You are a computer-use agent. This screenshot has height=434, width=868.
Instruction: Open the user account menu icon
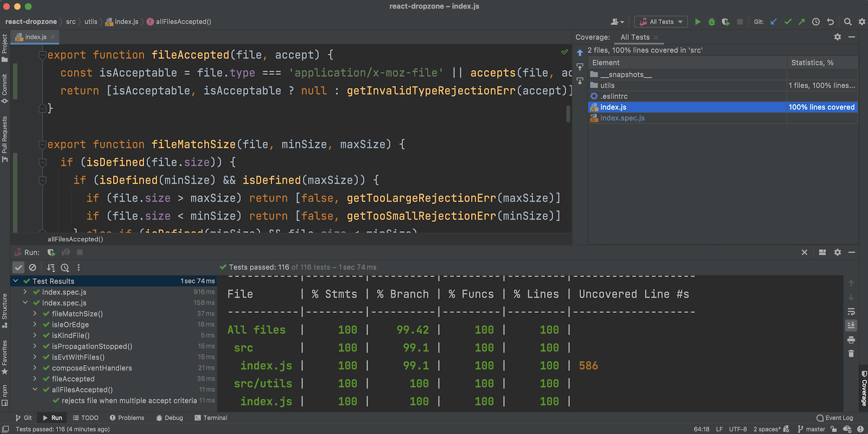[x=617, y=22]
